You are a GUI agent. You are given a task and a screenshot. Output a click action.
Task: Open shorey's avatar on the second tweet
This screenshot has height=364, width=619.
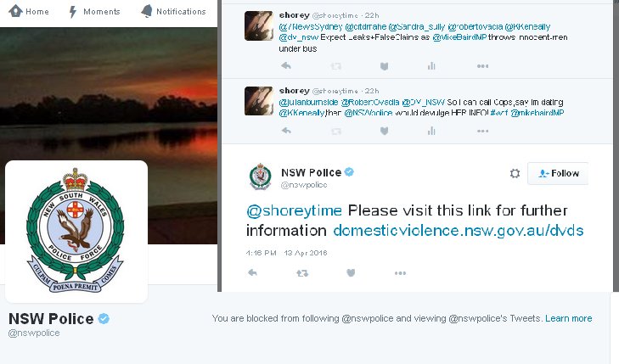[259, 101]
